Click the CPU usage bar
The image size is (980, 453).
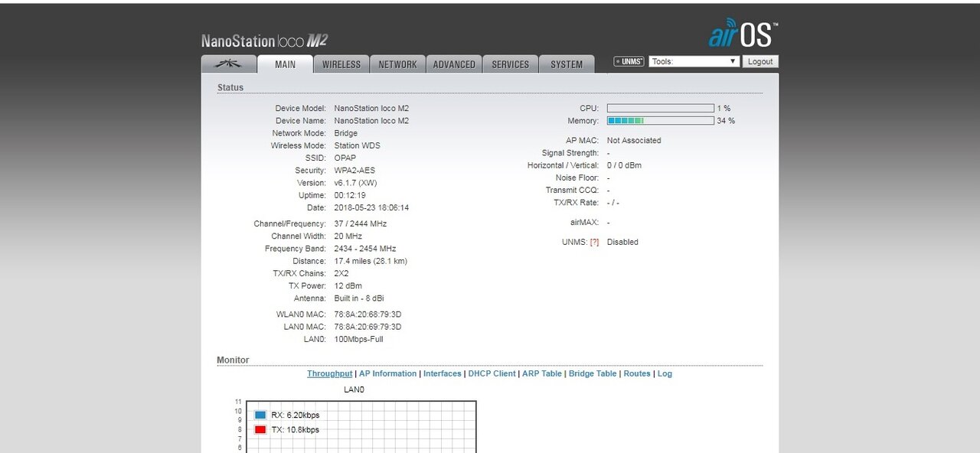tap(660, 109)
